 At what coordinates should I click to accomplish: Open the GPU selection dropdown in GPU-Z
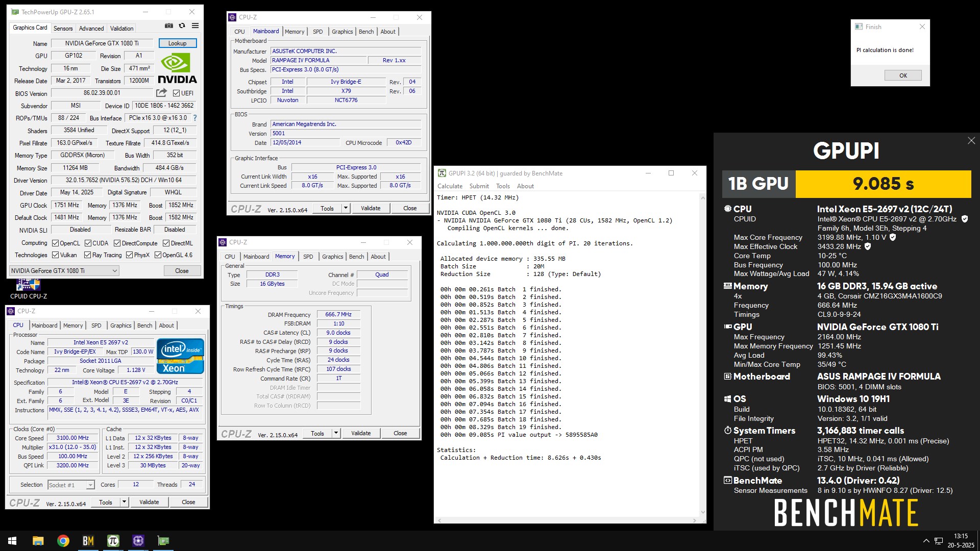tap(64, 271)
